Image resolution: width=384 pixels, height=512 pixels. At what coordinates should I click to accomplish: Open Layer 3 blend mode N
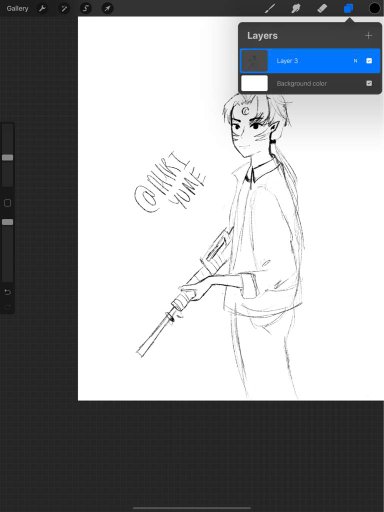[x=355, y=61]
